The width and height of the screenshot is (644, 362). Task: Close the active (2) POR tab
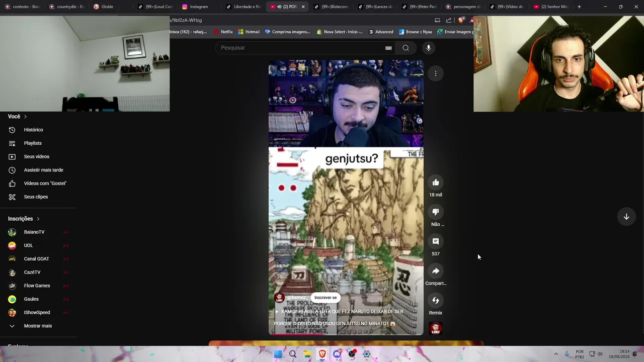point(303,7)
